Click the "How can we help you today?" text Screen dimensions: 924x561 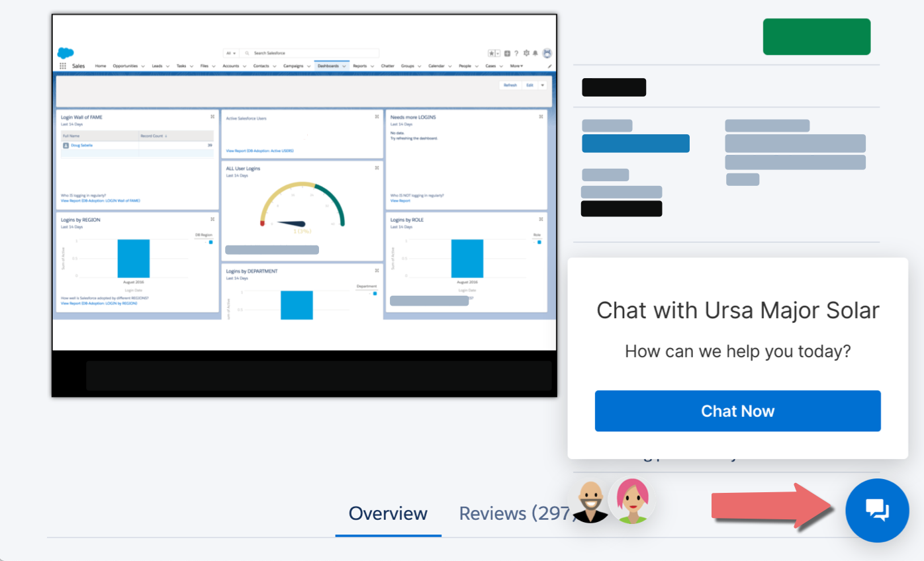coord(738,351)
